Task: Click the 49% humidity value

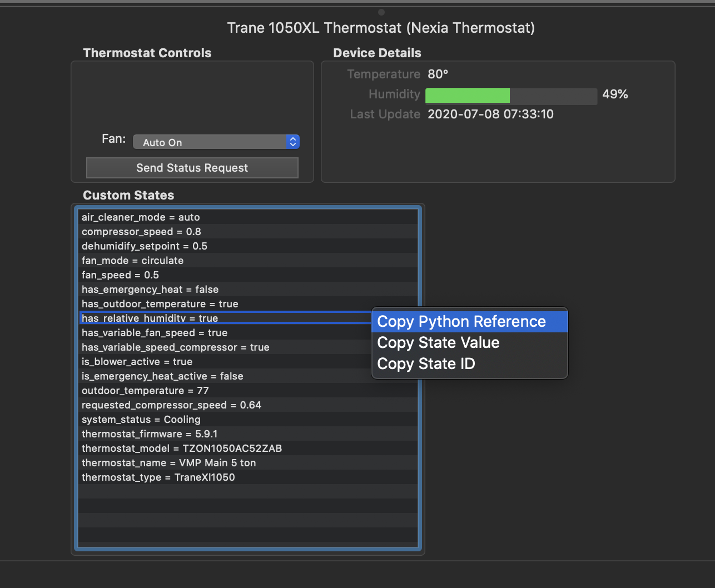Action: point(615,94)
